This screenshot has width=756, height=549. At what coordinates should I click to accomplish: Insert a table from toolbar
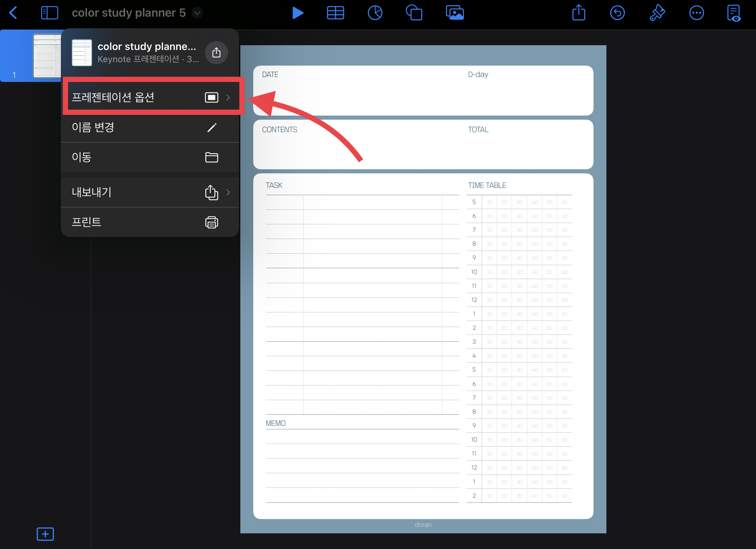(335, 13)
